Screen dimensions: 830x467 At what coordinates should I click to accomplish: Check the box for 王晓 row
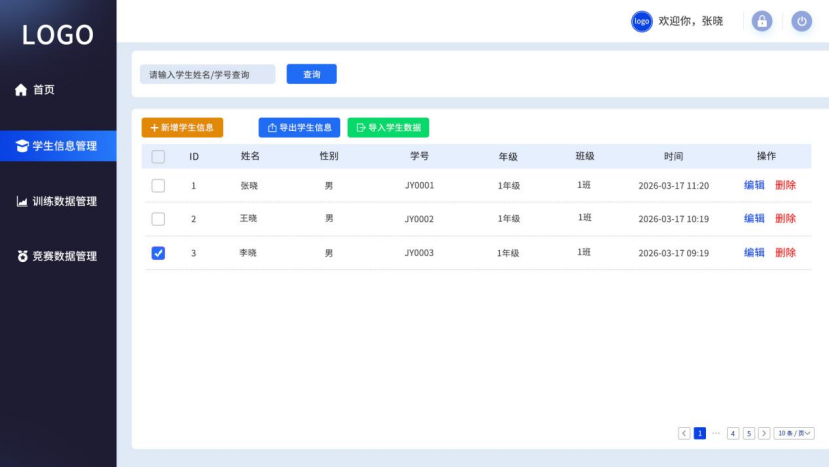(158, 219)
